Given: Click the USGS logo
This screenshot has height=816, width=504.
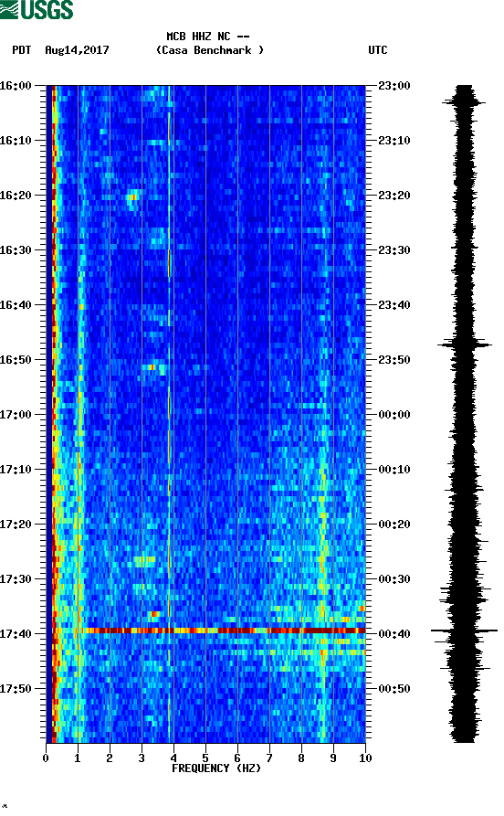Looking at the screenshot, I should [x=37, y=9].
